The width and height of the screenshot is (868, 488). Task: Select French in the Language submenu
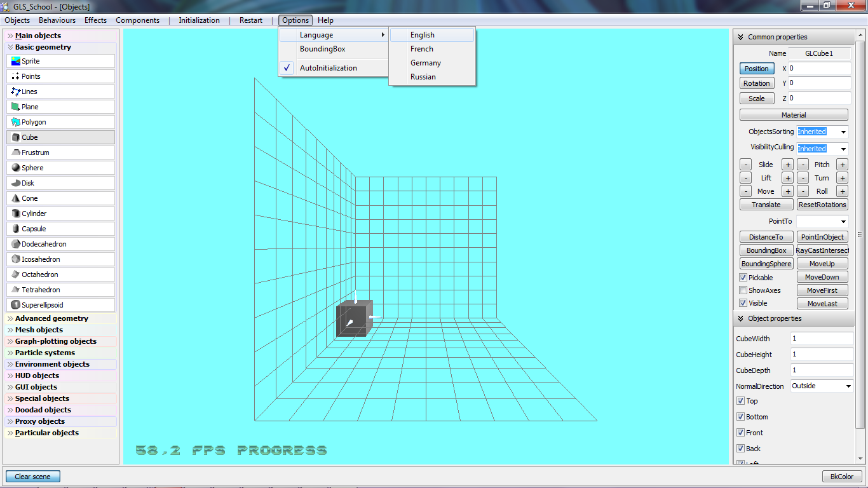point(422,49)
